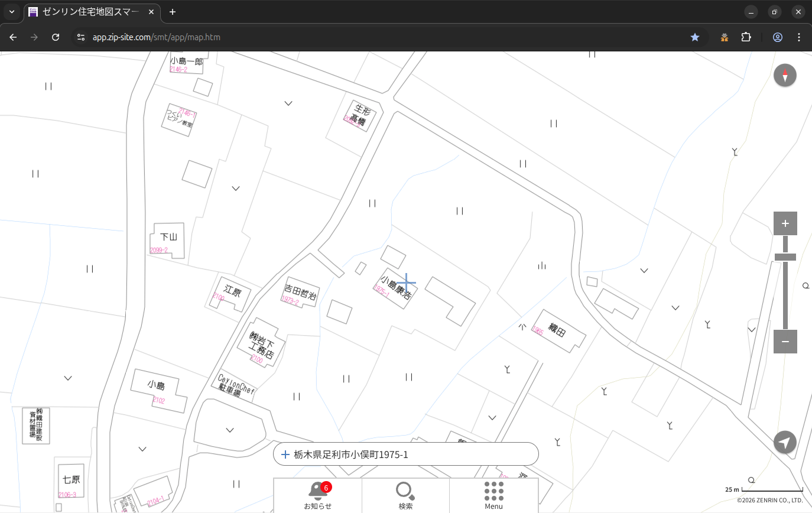Image resolution: width=812 pixels, height=513 pixels.
Task: Click the address bar showing 栃木県足利市小俣町1975-1
Action: point(405,454)
